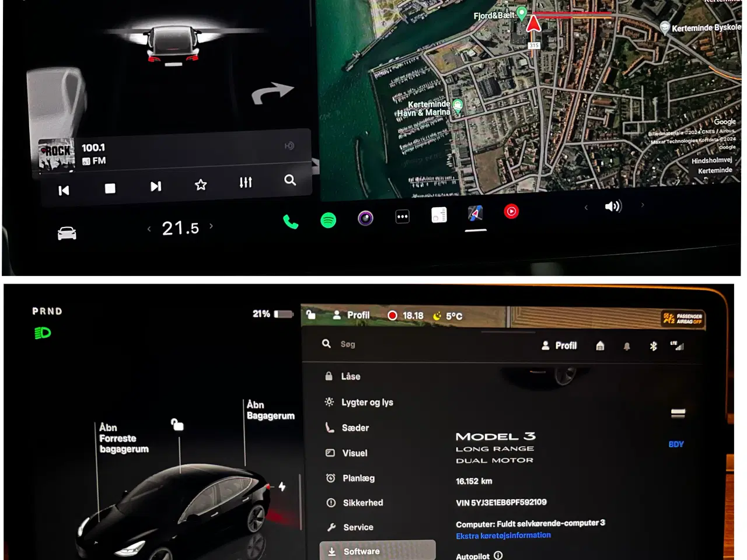Search media with magnifier icon
This screenshot has width=747, height=560.
tap(290, 180)
